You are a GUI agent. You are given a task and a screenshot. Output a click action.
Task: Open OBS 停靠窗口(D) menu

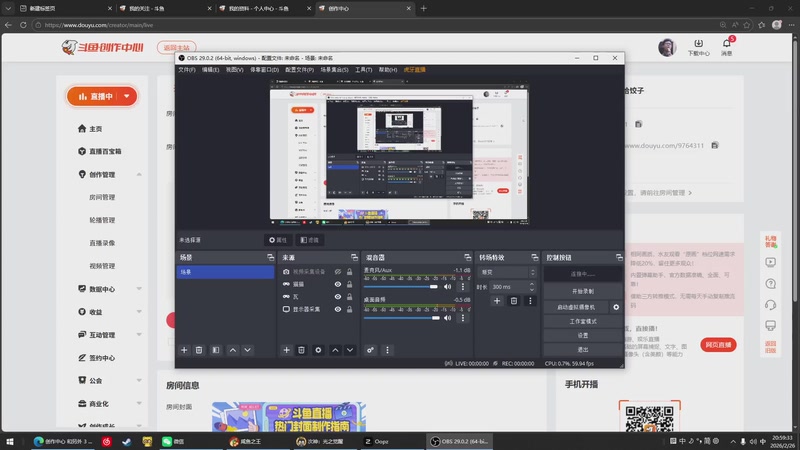[x=264, y=69]
